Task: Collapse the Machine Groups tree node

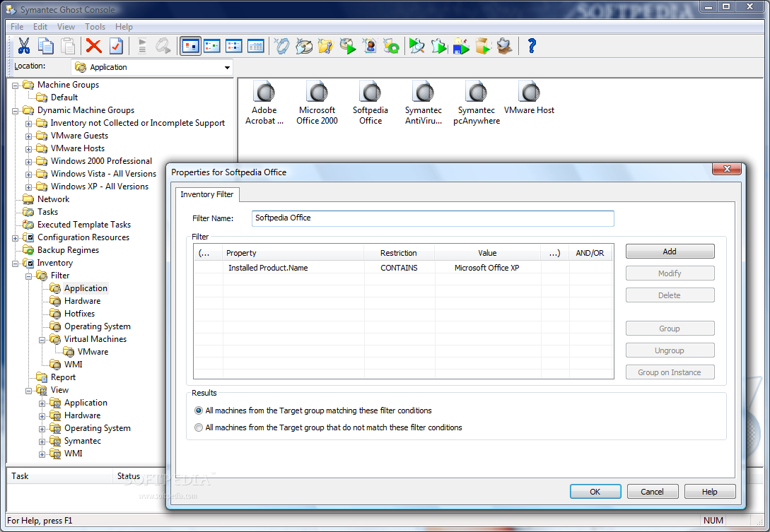Action: point(16,85)
